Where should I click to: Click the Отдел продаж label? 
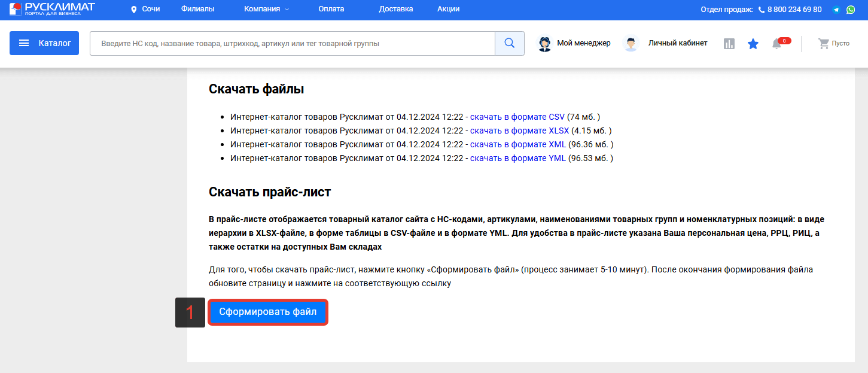click(x=727, y=10)
